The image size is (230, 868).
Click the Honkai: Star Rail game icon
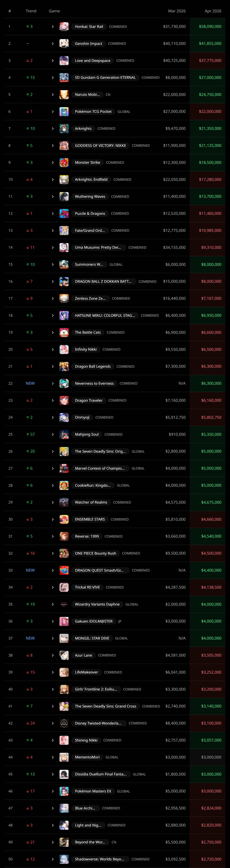[64, 27]
